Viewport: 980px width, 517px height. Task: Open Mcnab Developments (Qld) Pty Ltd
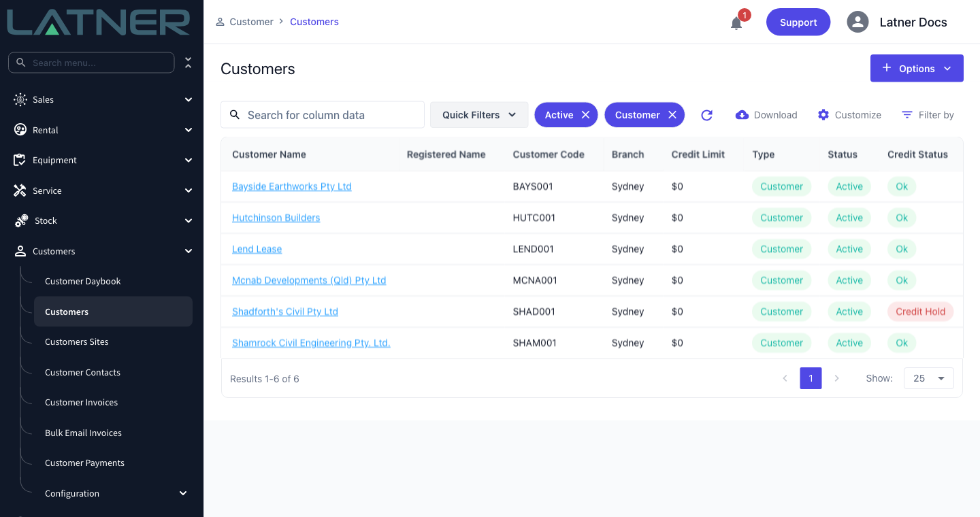(309, 280)
